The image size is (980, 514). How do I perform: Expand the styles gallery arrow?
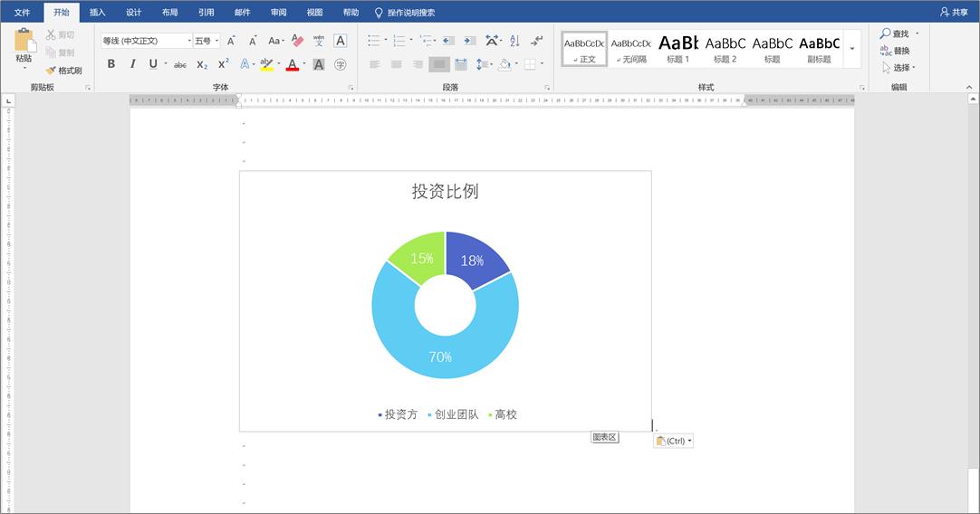tap(852, 49)
